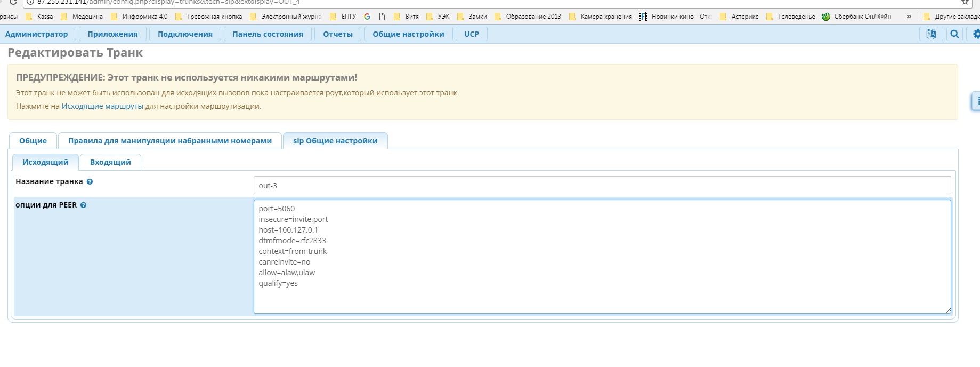Expand the hidden bookmarks chevron
The width and height of the screenshot is (980, 367).
909,17
